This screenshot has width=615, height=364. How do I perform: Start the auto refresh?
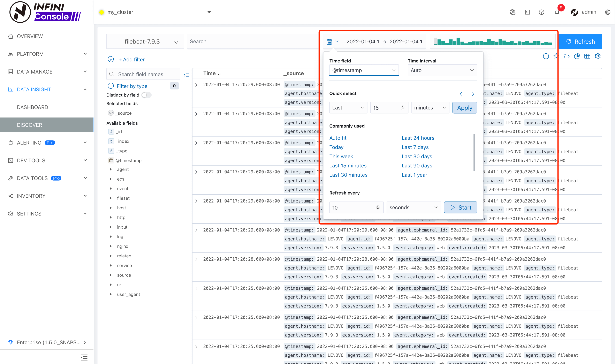coord(460,207)
